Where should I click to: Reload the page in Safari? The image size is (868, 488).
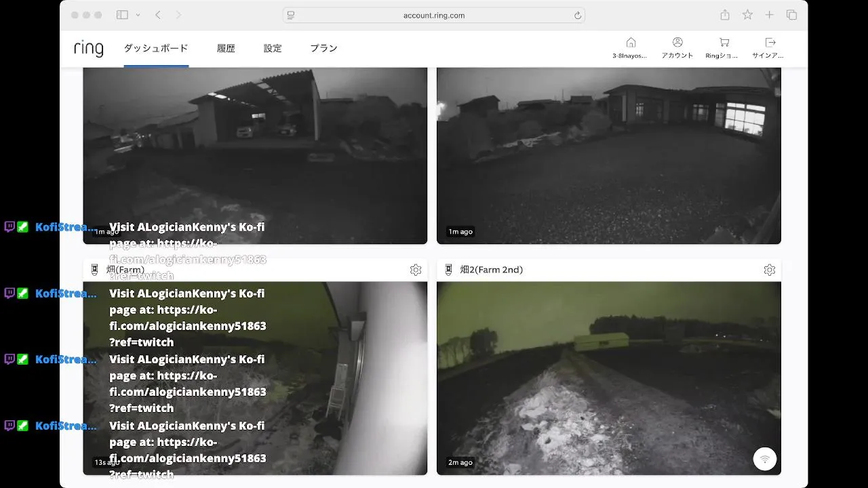pos(578,15)
